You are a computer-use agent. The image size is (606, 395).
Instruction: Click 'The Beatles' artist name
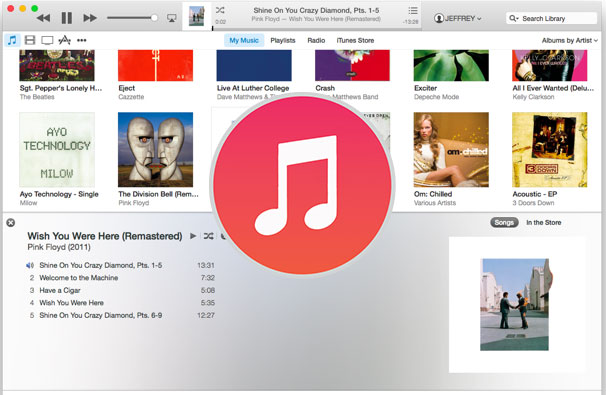[37, 97]
